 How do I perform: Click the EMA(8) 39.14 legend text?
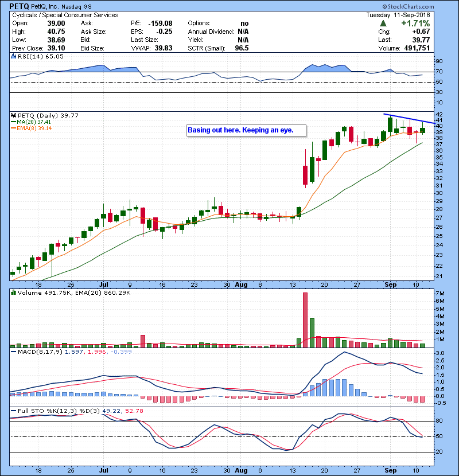coord(34,128)
